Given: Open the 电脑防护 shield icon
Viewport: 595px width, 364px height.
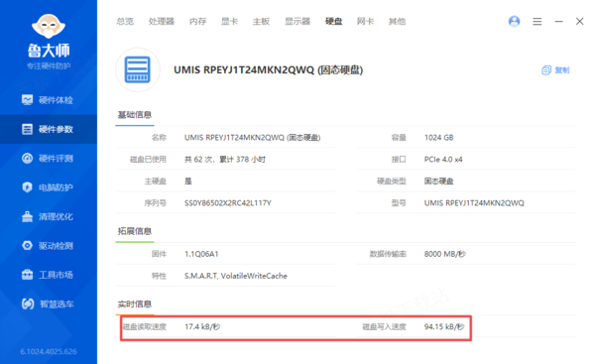Looking at the screenshot, I should coord(27,187).
